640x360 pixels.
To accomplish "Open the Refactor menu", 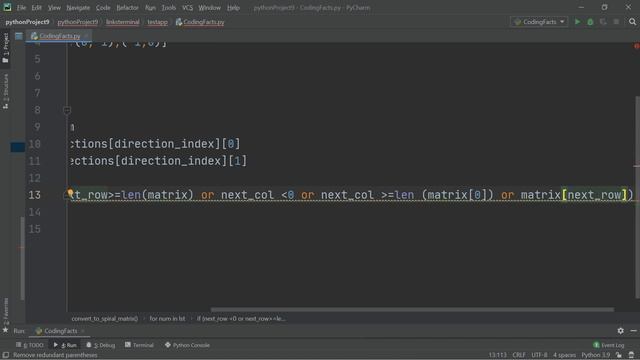I will pyautogui.click(x=128, y=8).
